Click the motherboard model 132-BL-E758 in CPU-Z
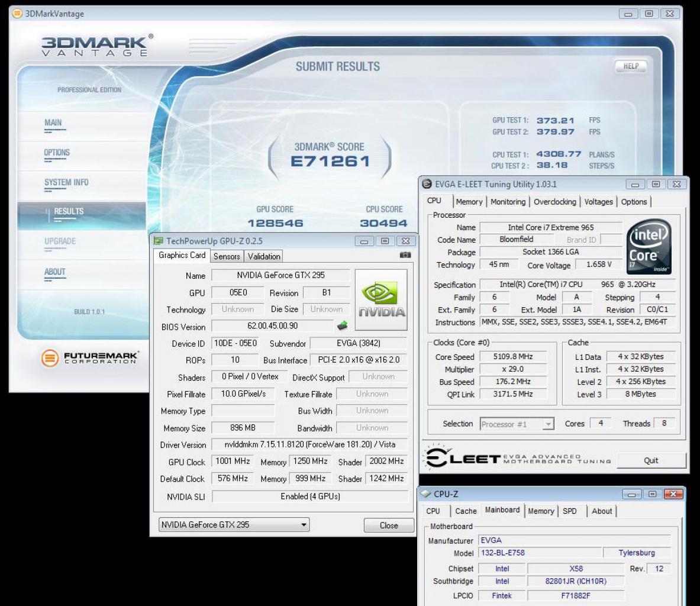The height and width of the screenshot is (606, 700). tap(539, 553)
